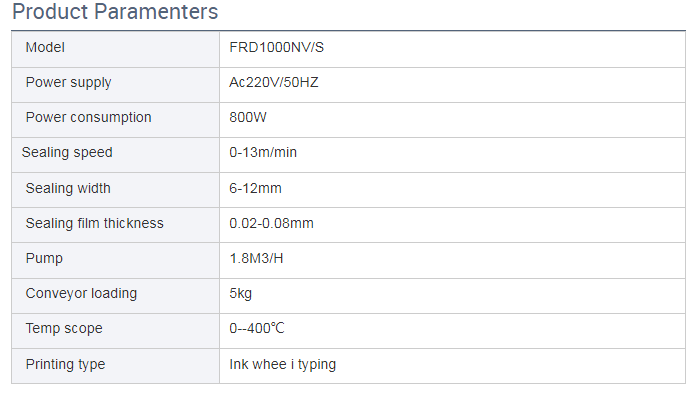Select the Temp scope label

(64, 328)
